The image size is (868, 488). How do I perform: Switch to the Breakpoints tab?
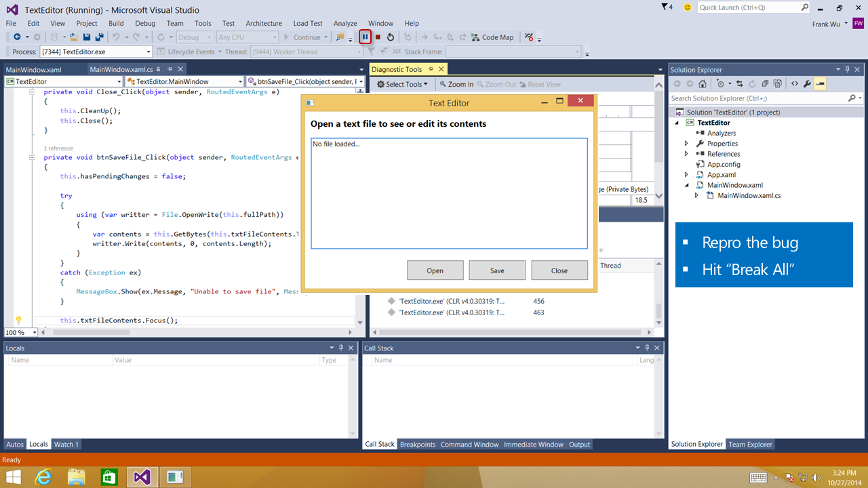point(417,444)
